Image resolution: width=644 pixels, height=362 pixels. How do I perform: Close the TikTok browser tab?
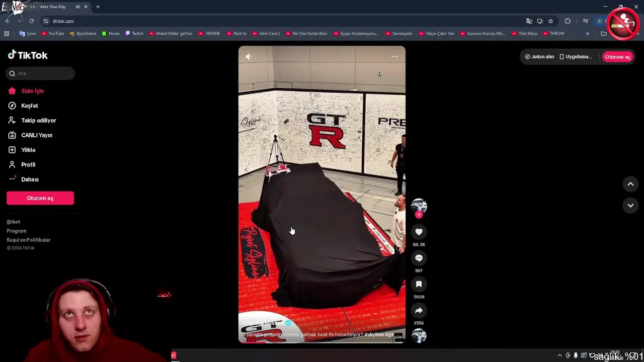(86, 7)
